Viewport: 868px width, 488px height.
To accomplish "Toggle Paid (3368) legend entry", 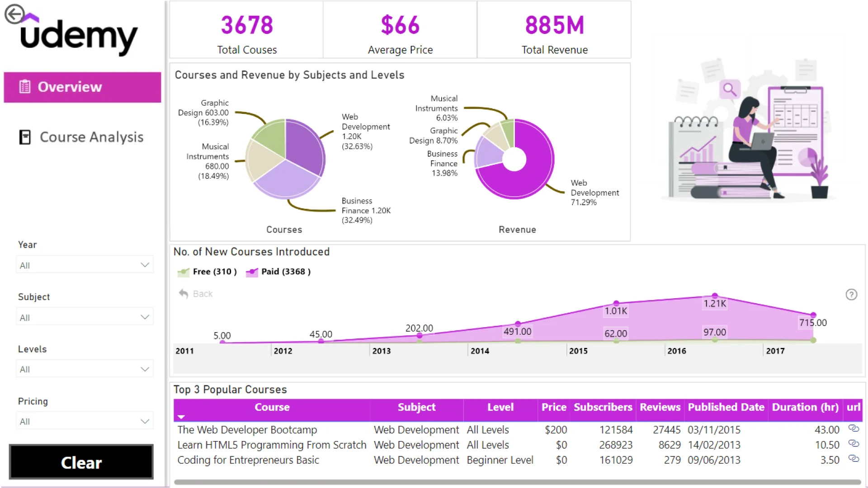I will [x=278, y=272].
